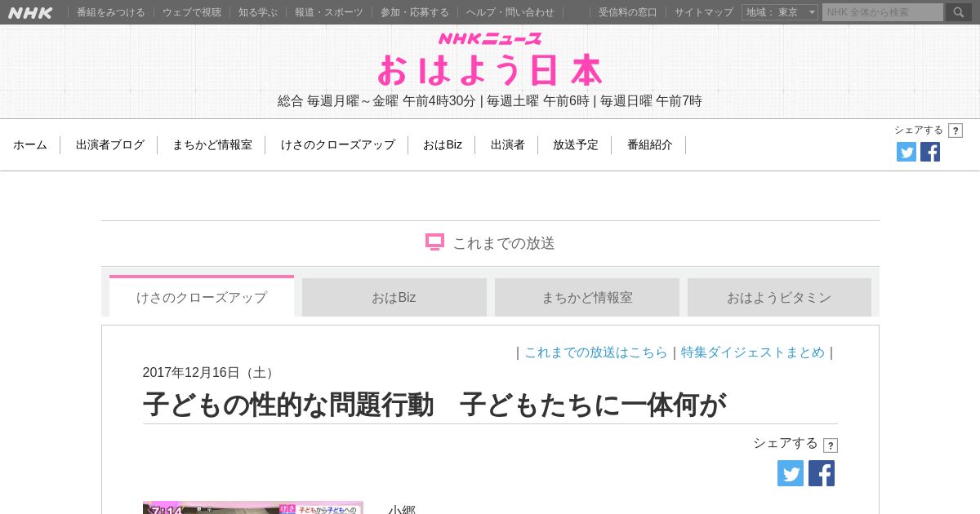980x514 pixels.
Task: Go to おはBiz in program navigation
Action: point(443,144)
